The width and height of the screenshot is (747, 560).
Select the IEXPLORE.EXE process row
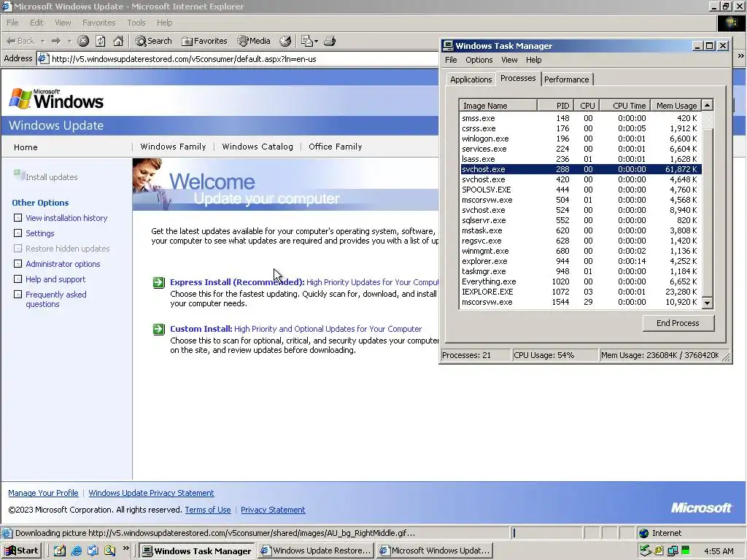click(x=580, y=292)
